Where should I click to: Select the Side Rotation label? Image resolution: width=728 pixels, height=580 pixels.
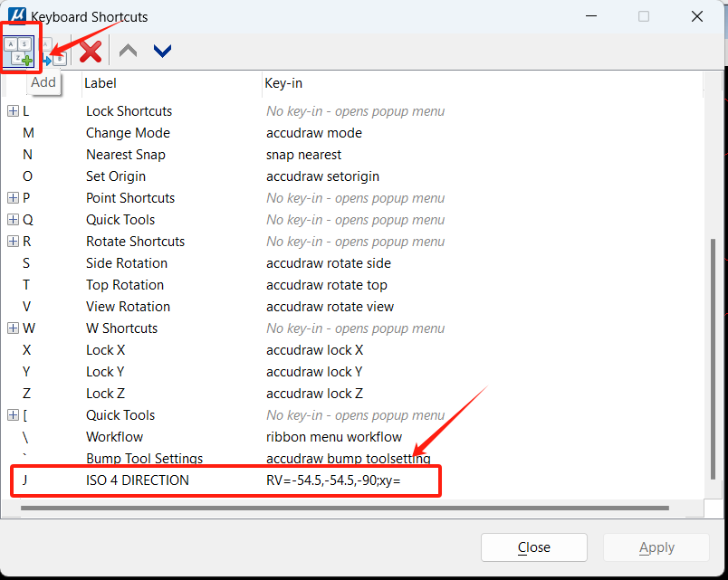[127, 263]
